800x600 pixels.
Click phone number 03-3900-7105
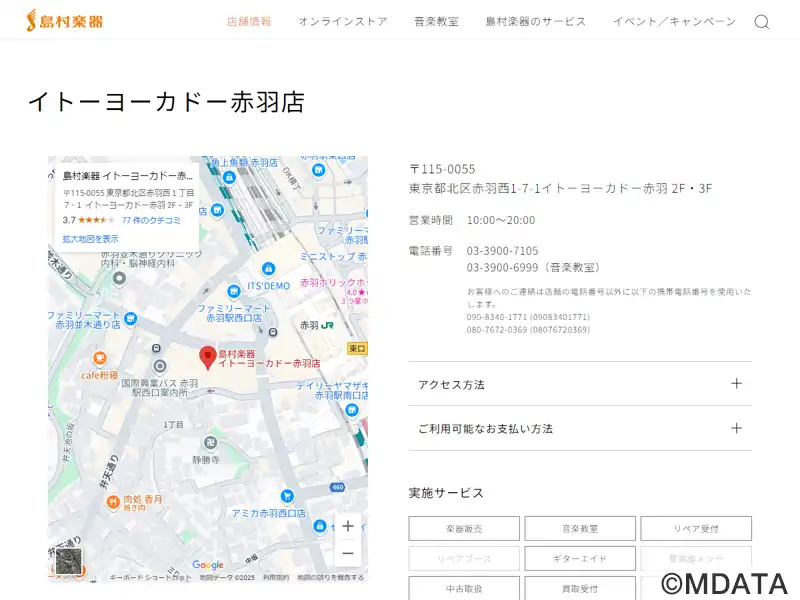[x=502, y=251]
